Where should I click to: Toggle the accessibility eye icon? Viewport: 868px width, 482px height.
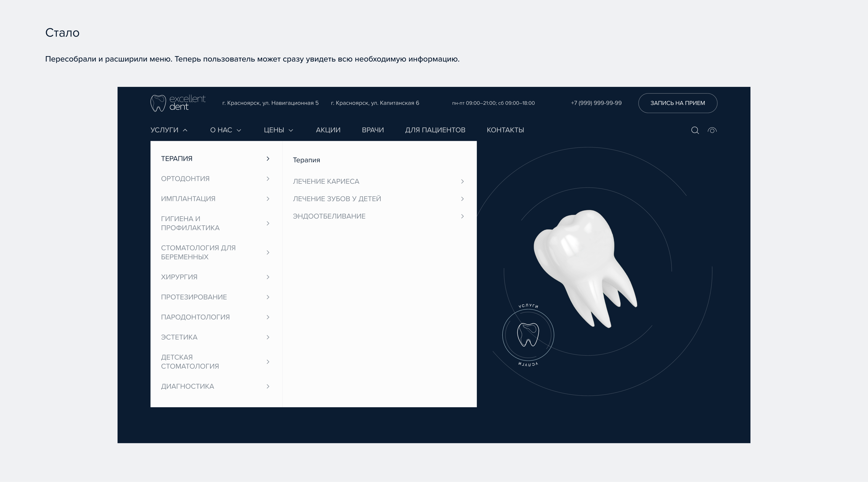[712, 130]
